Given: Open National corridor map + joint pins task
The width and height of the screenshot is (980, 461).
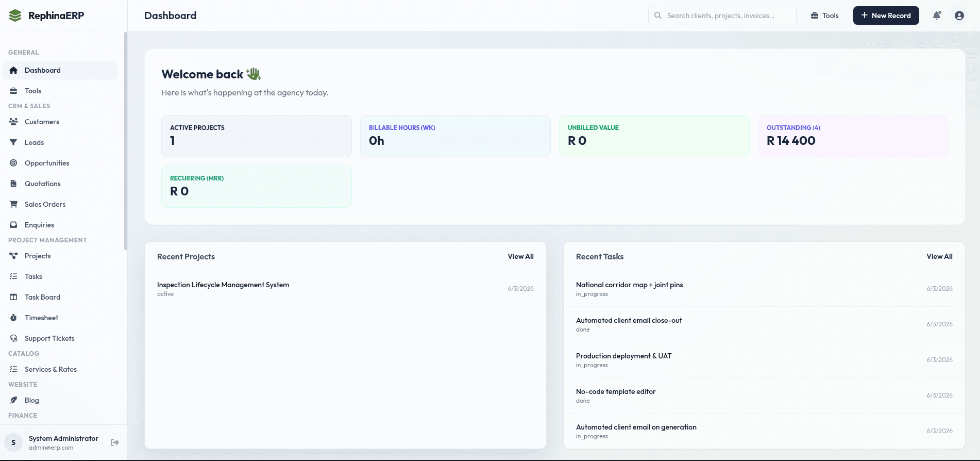Looking at the screenshot, I should [764, 289].
